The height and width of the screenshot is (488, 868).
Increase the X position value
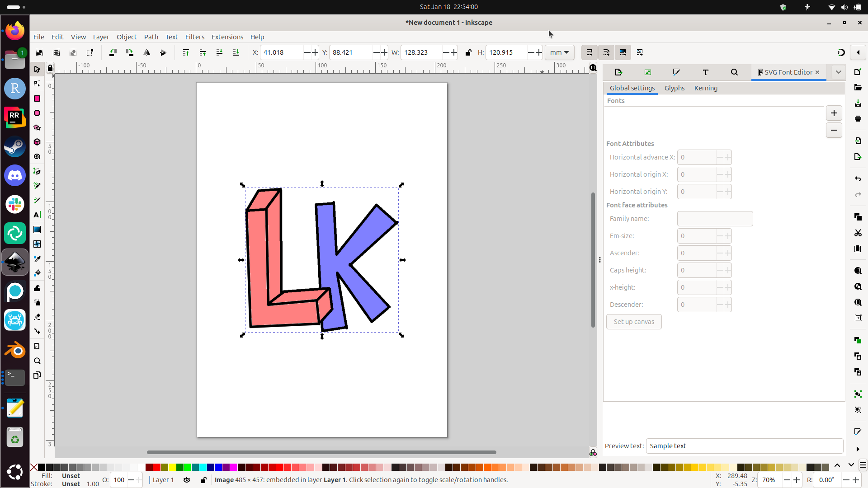[315, 52]
